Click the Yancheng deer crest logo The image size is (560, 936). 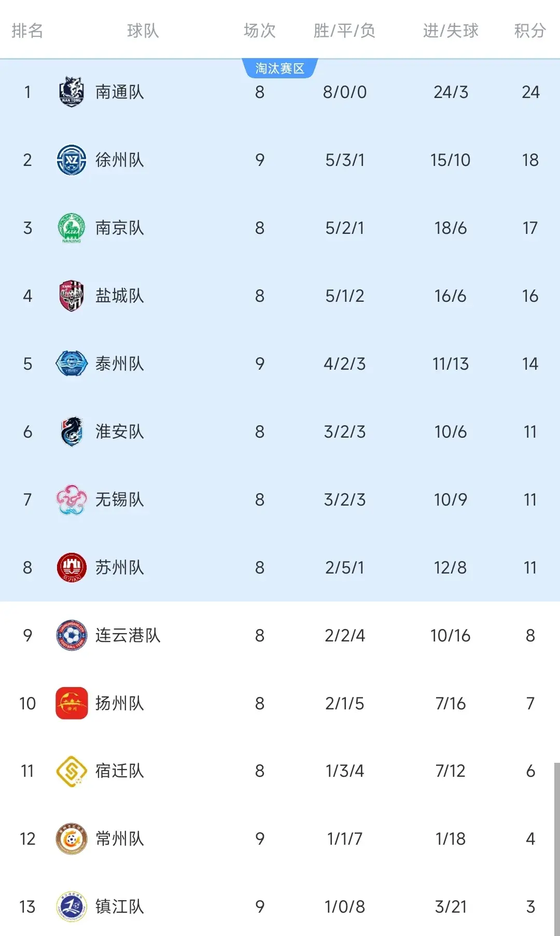[x=72, y=296]
